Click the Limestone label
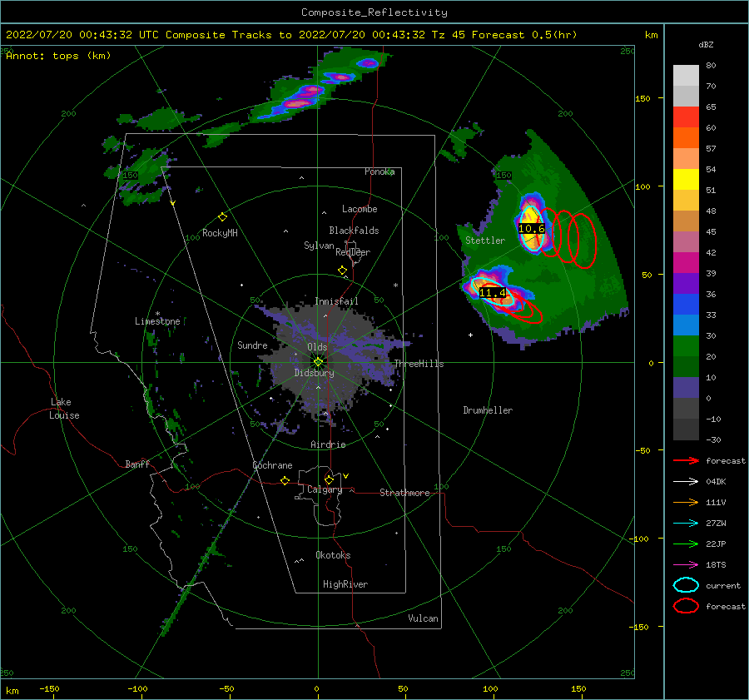Image resolution: width=749 pixels, height=700 pixels. pos(157,321)
